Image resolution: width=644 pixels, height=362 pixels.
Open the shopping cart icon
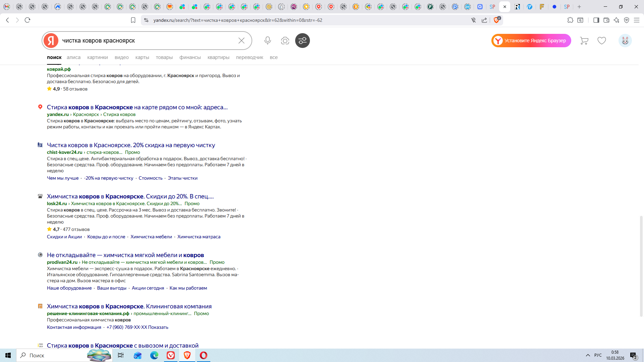(x=584, y=41)
